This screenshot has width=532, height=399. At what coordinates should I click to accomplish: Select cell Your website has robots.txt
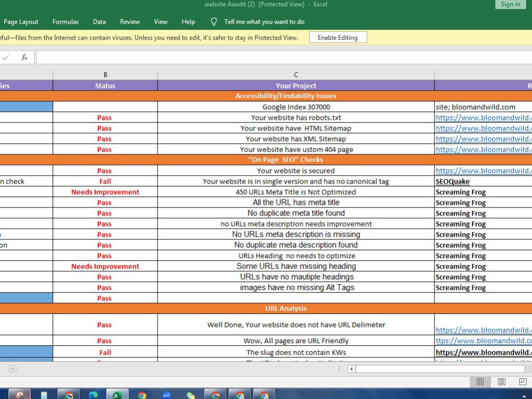[x=296, y=118]
